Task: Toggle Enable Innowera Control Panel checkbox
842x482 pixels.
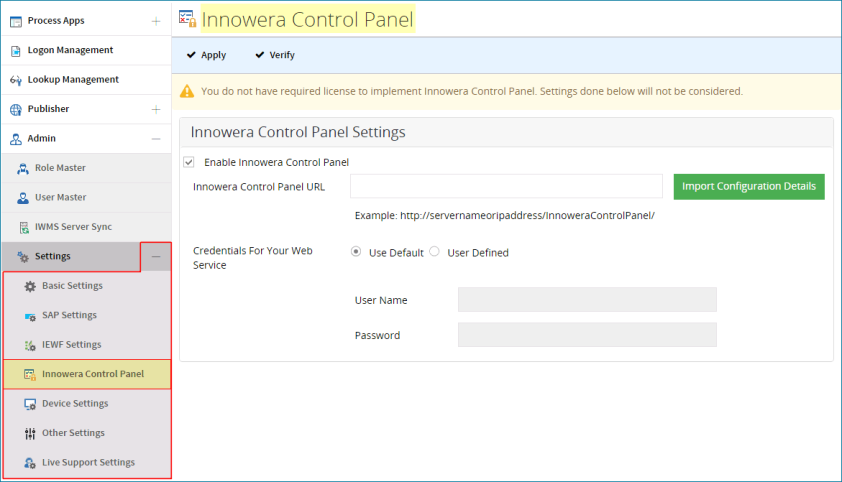Action: pos(188,162)
